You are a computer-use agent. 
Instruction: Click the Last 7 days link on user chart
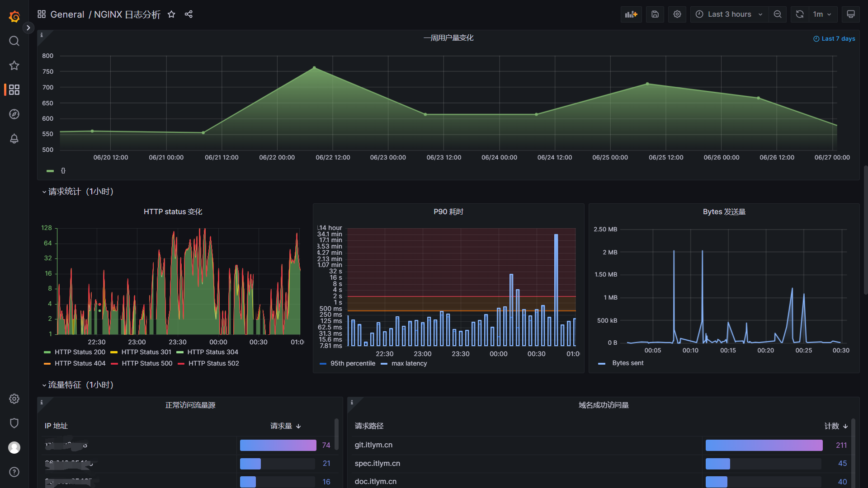pyautogui.click(x=834, y=38)
